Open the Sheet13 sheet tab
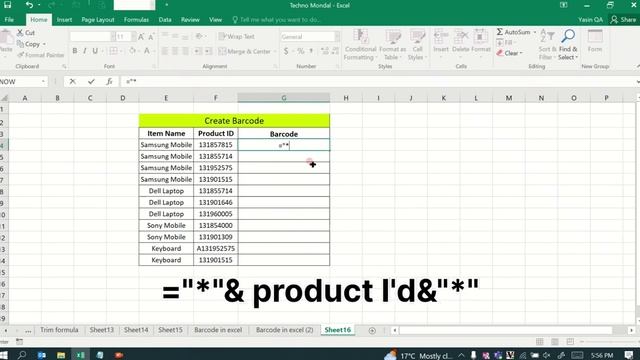640x360 pixels. 102,330
